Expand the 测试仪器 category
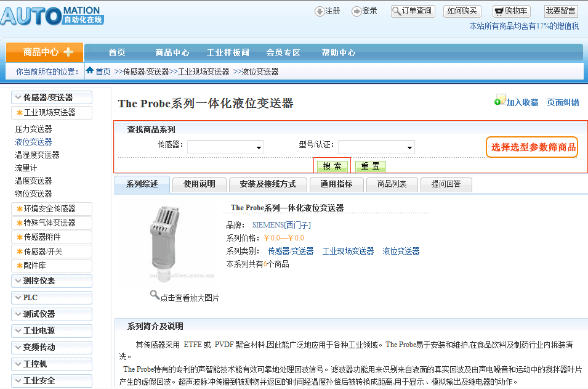The image size is (588, 389). (x=52, y=314)
